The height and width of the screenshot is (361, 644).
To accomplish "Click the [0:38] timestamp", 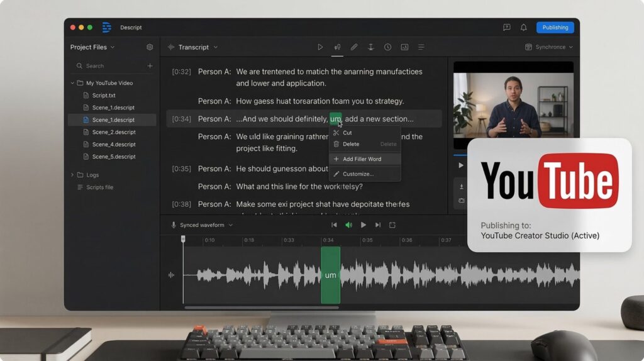I will 181,204.
